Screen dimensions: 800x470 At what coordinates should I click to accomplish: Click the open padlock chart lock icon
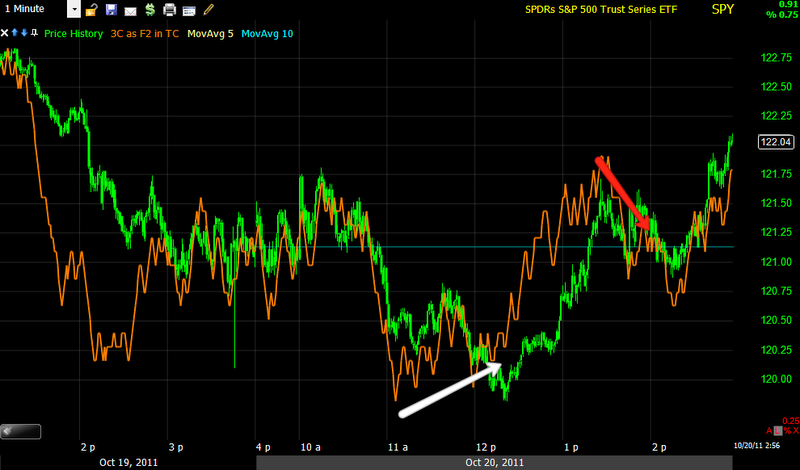point(91,9)
